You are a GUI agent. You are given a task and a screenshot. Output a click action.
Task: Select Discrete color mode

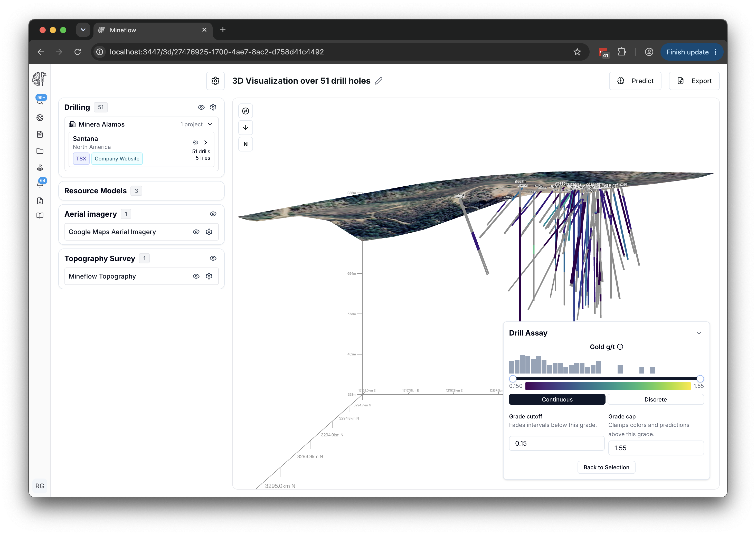[x=656, y=400]
